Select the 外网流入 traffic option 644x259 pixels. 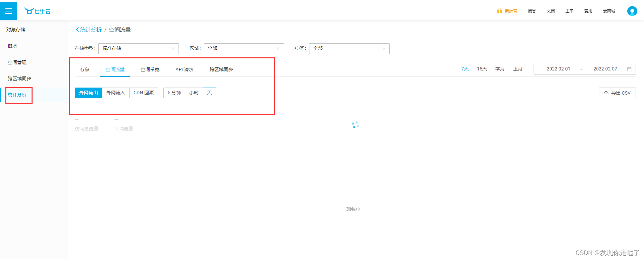tap(116, 93)
